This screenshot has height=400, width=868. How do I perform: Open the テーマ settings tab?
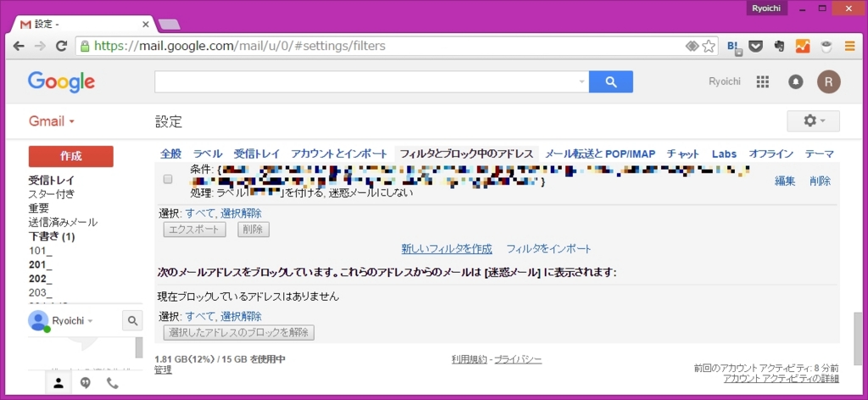[820, 153]
